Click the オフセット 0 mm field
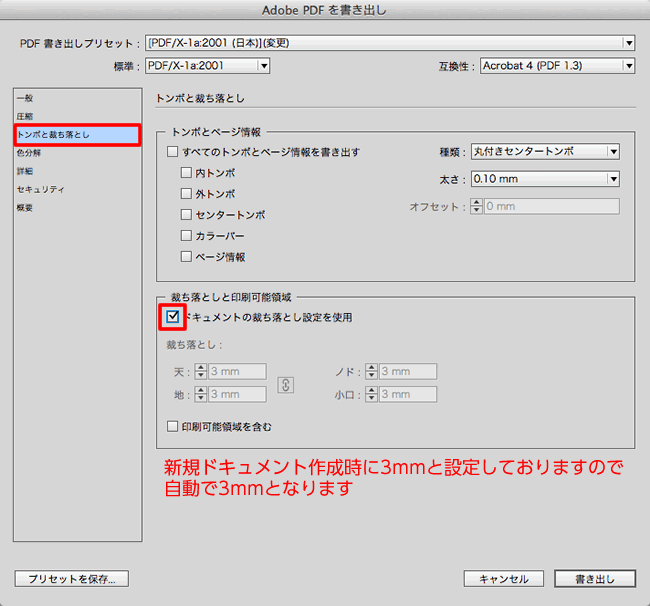Screen dimensions: 650x606 [x=552, y=206]
